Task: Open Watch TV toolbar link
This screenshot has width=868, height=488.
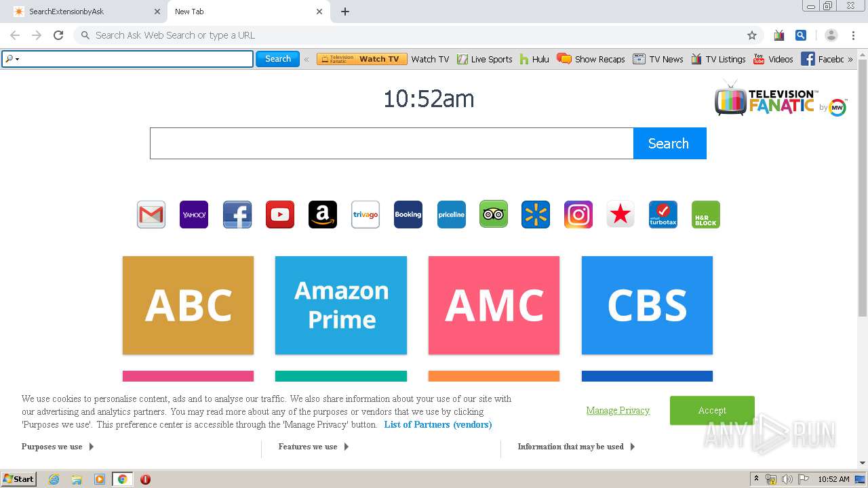Action: coord(430,59)
